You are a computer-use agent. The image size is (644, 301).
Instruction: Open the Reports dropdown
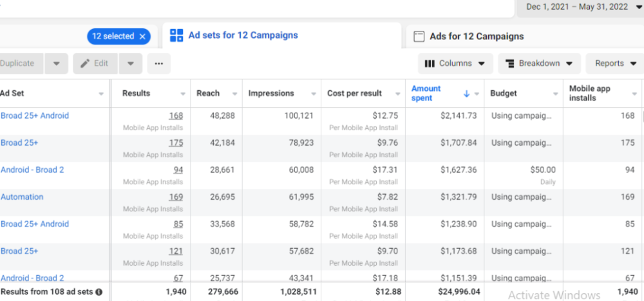point(615,63)
